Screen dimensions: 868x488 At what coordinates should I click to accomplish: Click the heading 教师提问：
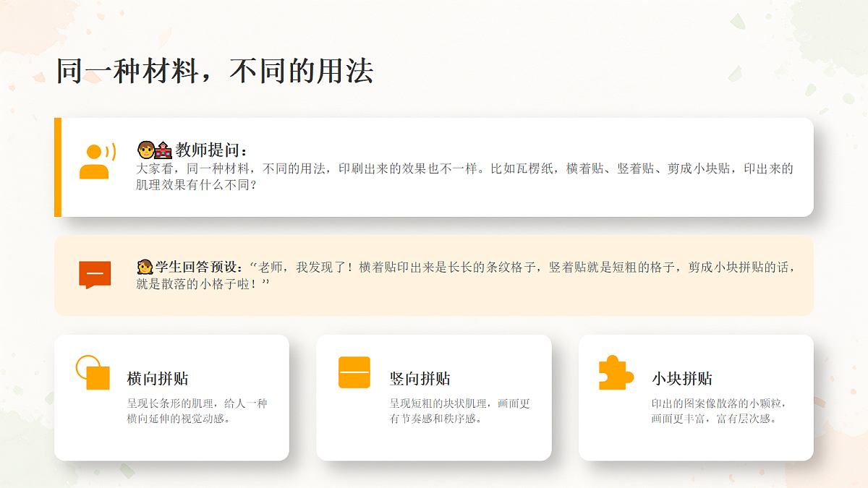(211, 150)
